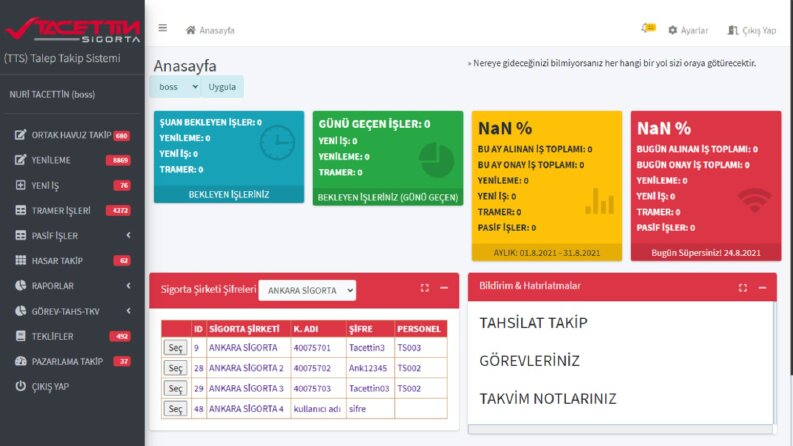Click Çıkış Yap in top bar
This screenshot has width=793, height=446.
coord(752,30)
